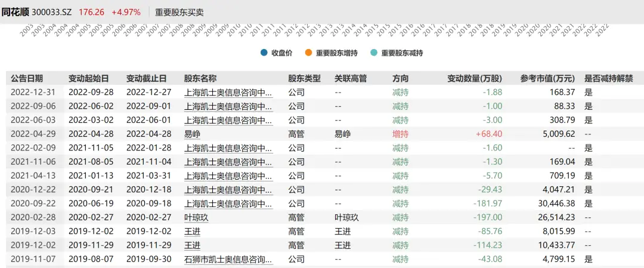Sort by 变动截止日 column header

[147, 78]
